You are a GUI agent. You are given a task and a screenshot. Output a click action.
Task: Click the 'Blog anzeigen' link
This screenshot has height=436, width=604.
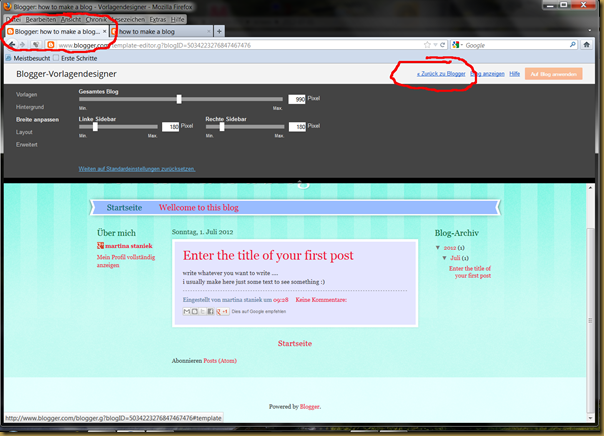click(487, 74)
